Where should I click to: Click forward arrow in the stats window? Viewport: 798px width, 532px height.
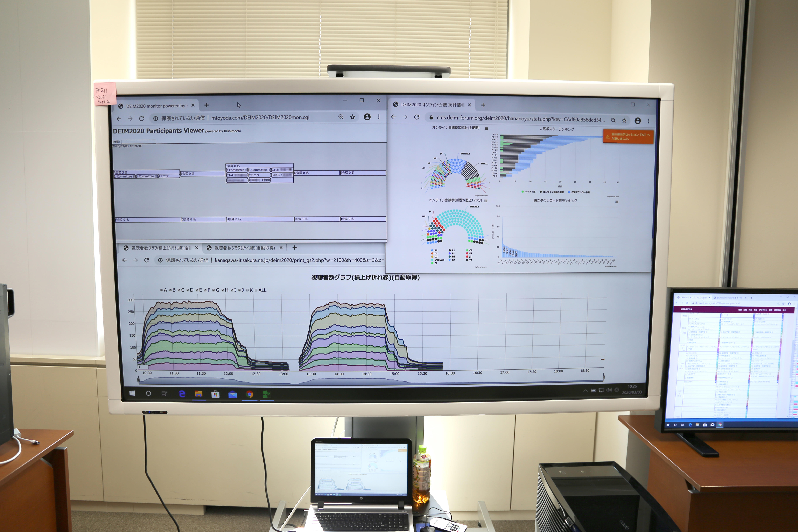pos(405,117)
